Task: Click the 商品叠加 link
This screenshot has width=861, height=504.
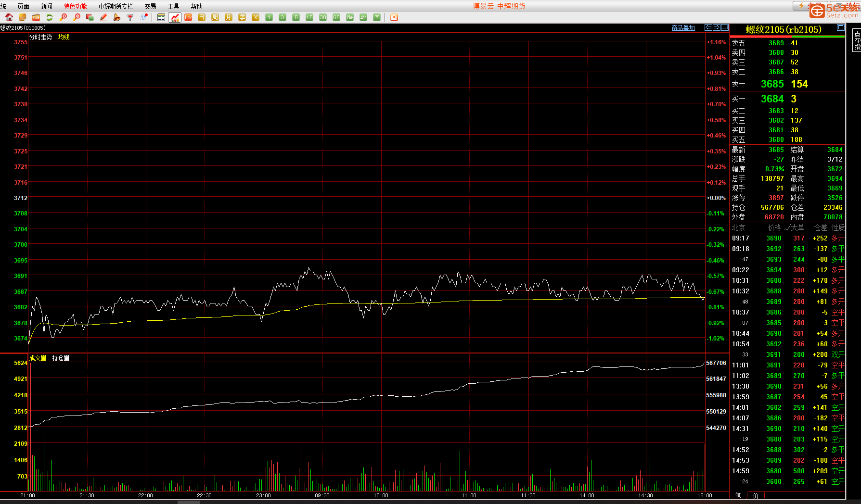Action: coord(683,28)
